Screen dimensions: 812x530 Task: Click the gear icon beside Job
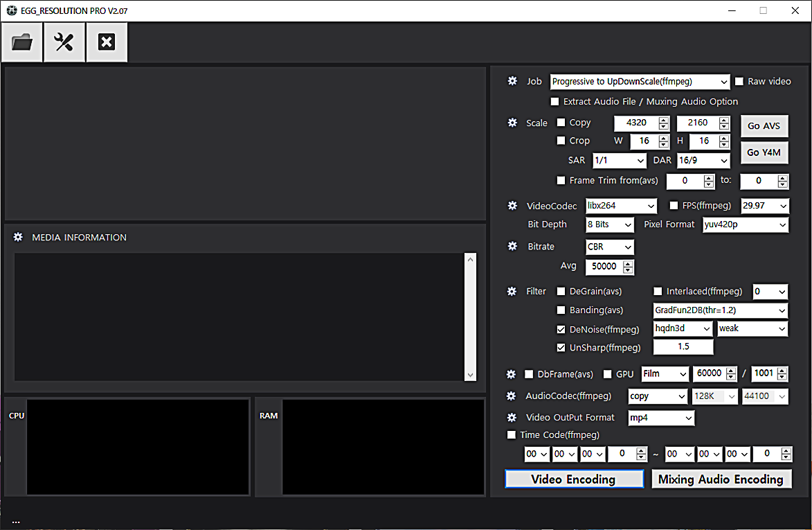[x=512, y=81]
